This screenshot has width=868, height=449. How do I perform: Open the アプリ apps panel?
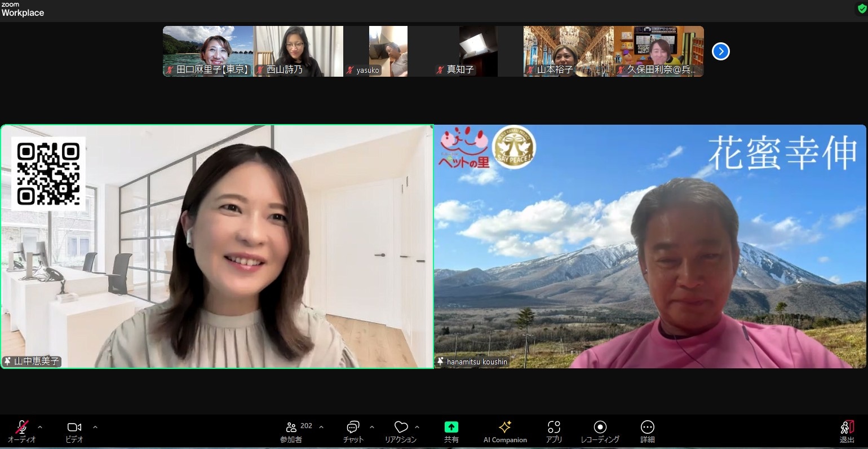click(554, 431)
